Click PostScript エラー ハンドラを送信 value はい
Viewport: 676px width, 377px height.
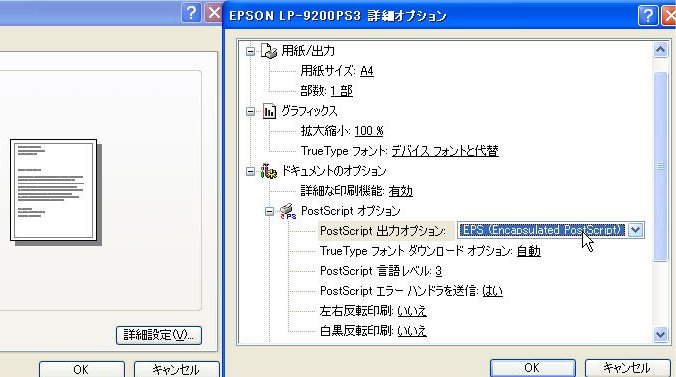492,291
